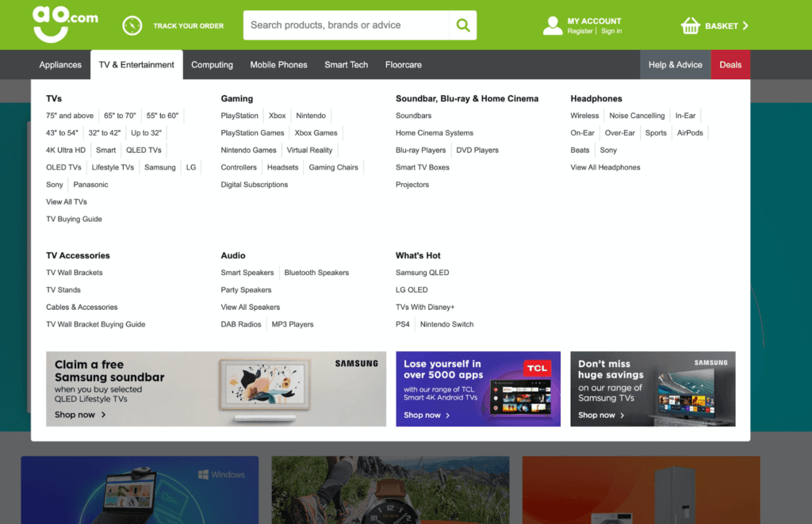Open the Windows laptop promo tile

coord(140,490)
